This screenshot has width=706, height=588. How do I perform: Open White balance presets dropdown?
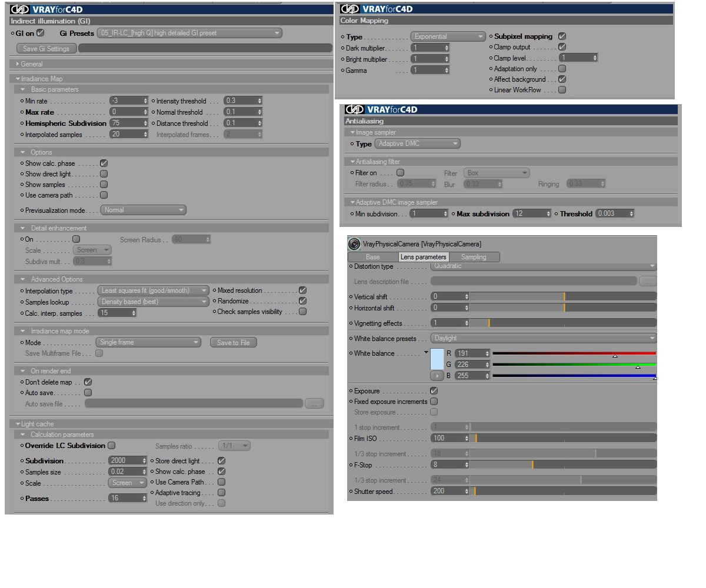point(544,338)
